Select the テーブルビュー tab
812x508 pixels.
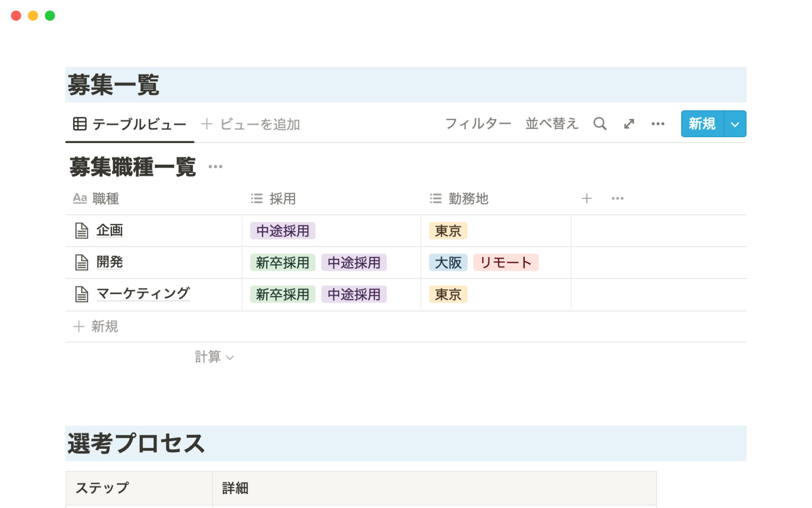(x=130, y=124)
